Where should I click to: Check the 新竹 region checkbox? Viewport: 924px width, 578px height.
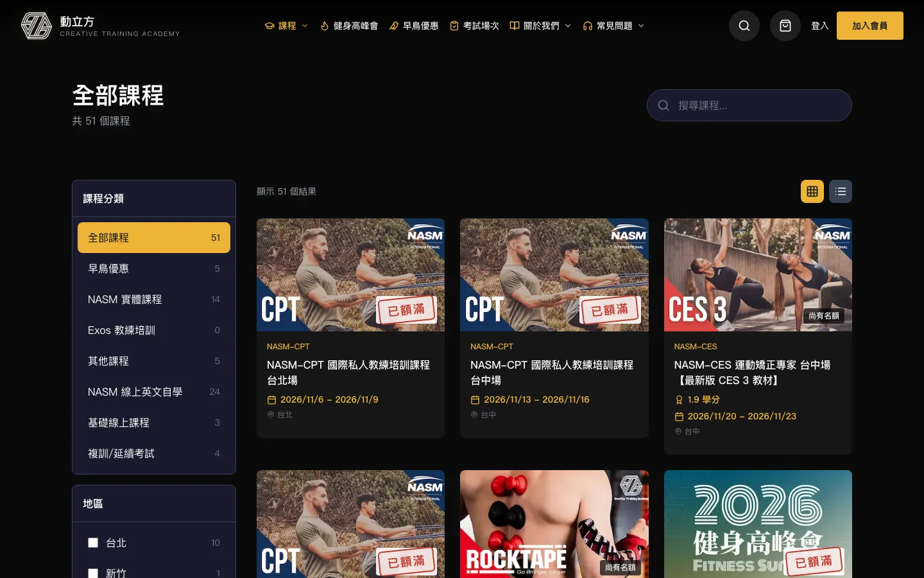[93, 574]
